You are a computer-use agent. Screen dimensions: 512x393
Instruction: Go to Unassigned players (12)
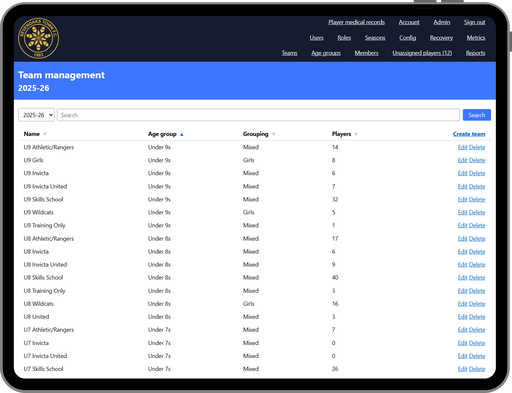[x=422, y=53]
